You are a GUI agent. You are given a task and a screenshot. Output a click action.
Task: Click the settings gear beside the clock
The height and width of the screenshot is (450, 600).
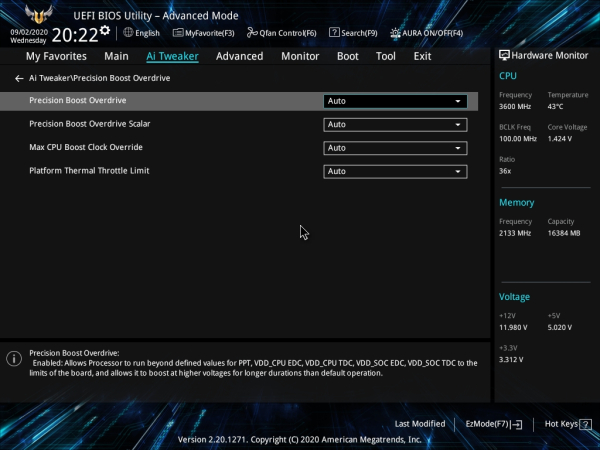pyautogui.click(x=105, y=31)
